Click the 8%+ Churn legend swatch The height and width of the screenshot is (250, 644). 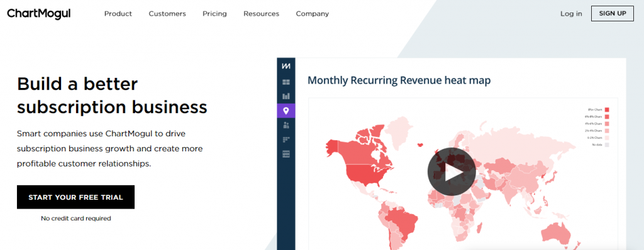click(x=607, y=109)
